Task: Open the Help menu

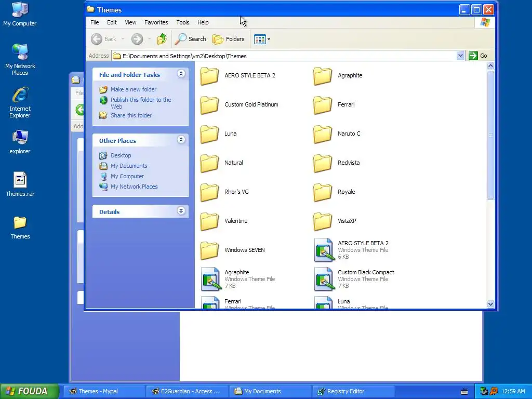Action: pyautogui.click(x=203, y=22)
